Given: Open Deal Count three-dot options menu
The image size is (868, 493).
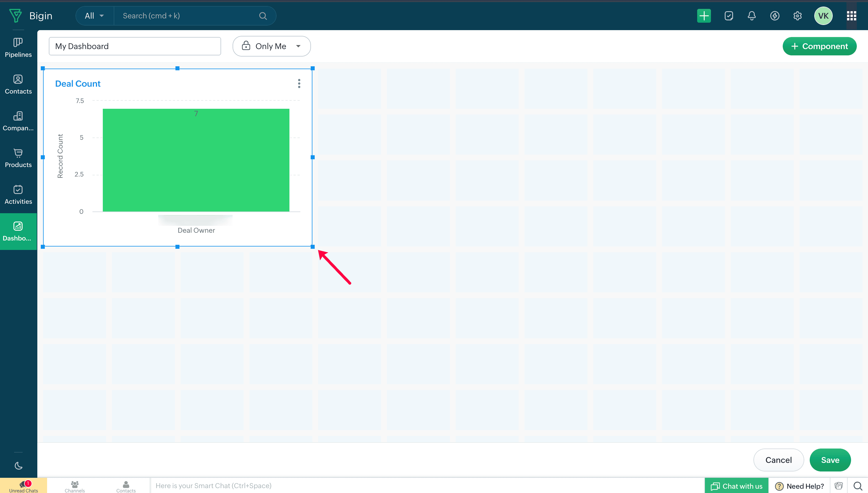Looking at the screenshot, I should click(x=299, y=84).
